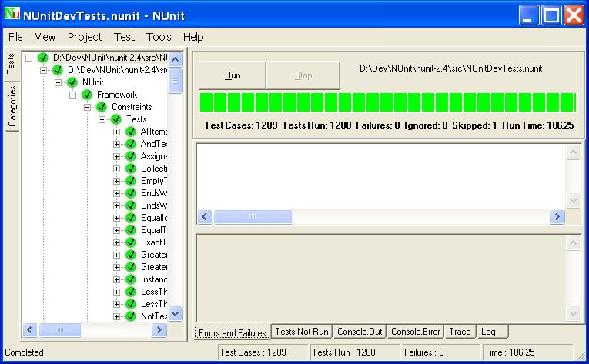Image resolution: width=589 pixels, height=364 pixels.
Task: Switch to the vertical Categories tab
Action: pyautogui.click(x=12, y=106)
